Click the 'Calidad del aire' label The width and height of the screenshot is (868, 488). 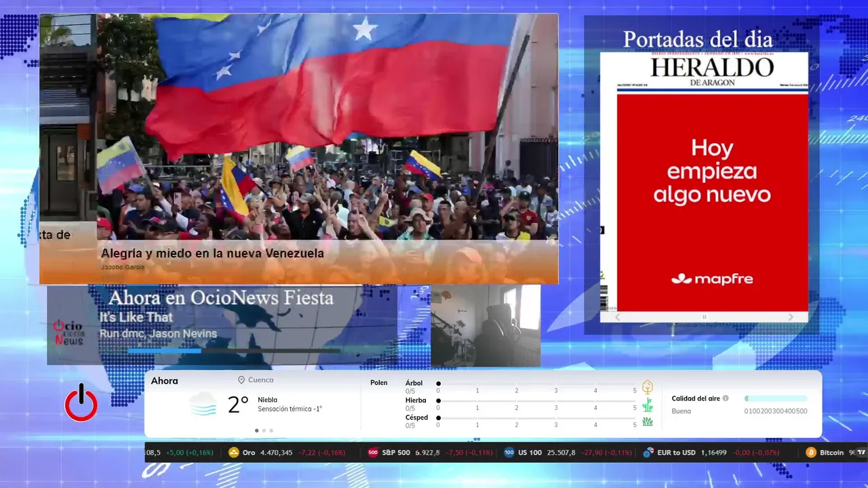pyautogui.click(x=696, y=399)
